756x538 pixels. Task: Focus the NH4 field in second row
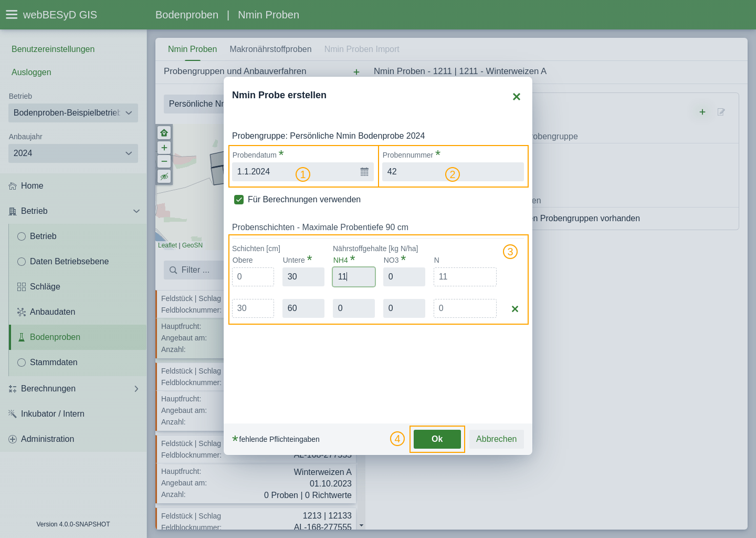(x=354, y=308)
